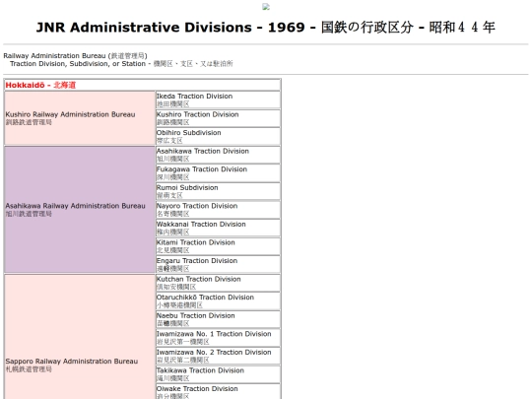532x399 pixels.
Task: Click 'Iwamizawa No. 2 Traction Division' row
Action: coord(218,357)
